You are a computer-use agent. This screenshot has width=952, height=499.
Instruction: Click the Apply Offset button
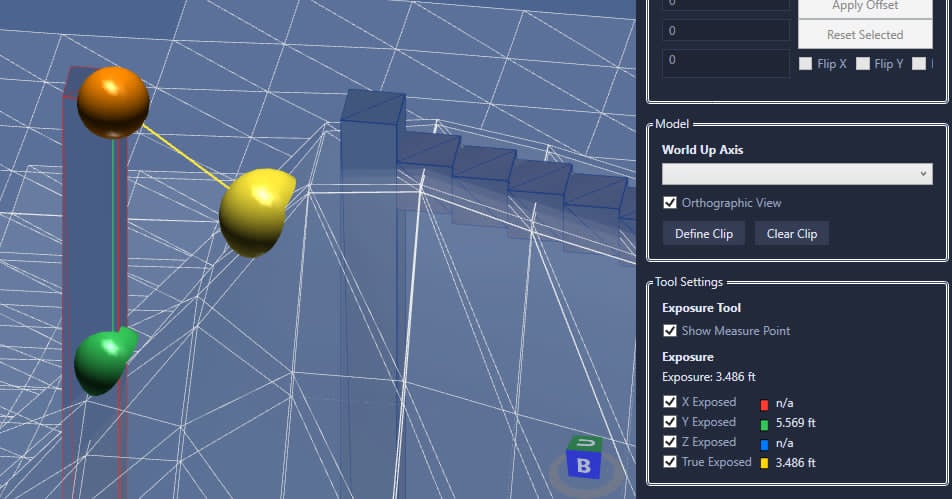click(865, 7)
